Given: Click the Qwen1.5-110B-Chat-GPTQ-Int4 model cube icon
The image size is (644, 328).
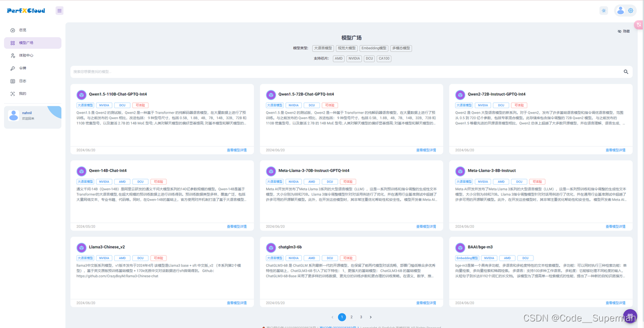Looking at the screenshot, I should [82, 95].
